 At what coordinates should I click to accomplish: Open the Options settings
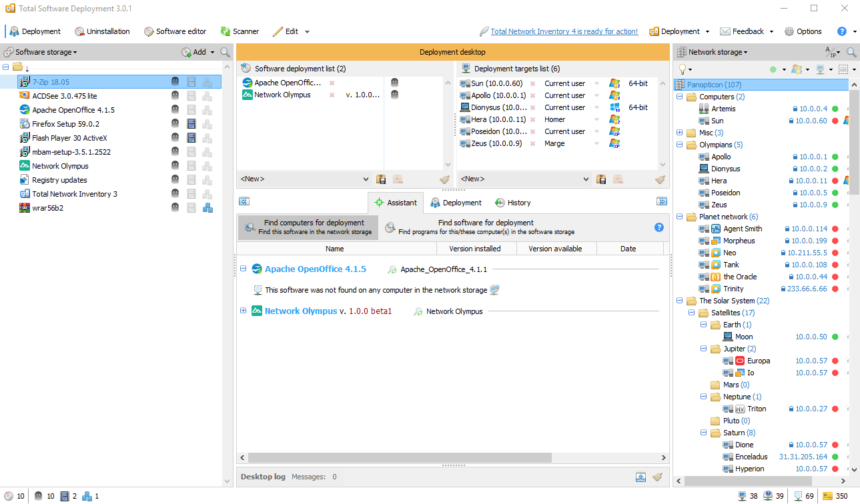pyautogui.click(x=803, y=31)
